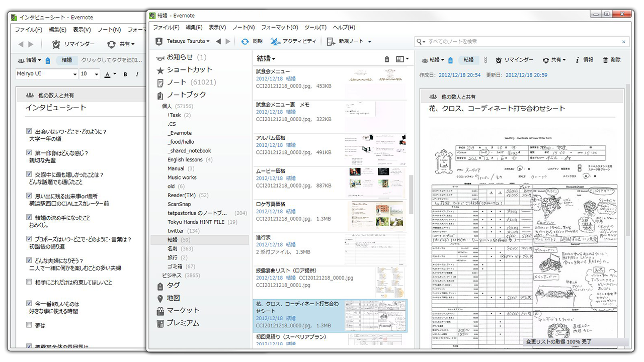The width and height of the screenshot is (644, 362).
Task: Open フォーマット(O) menu
Action: point(279,28)
